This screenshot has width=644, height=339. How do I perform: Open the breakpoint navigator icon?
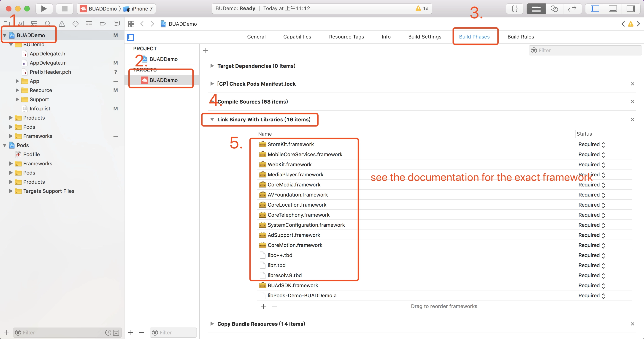tap(103, 24)
